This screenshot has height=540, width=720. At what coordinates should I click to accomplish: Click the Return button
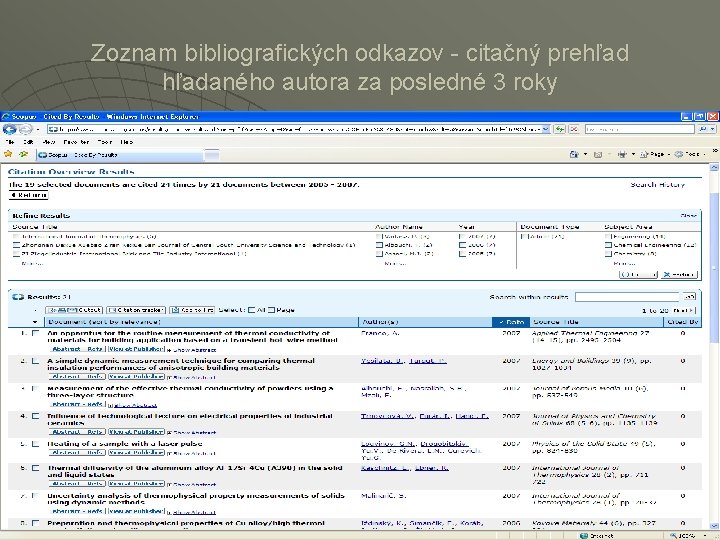click(28, 195)
